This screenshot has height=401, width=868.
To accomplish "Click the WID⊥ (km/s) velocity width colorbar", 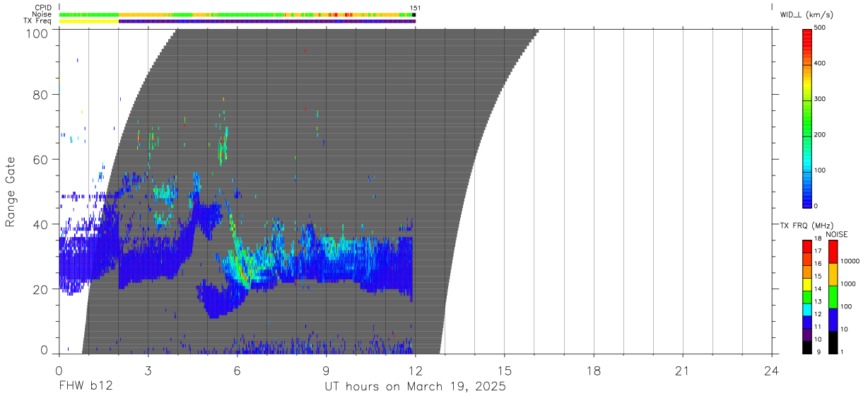I will 807,117.
